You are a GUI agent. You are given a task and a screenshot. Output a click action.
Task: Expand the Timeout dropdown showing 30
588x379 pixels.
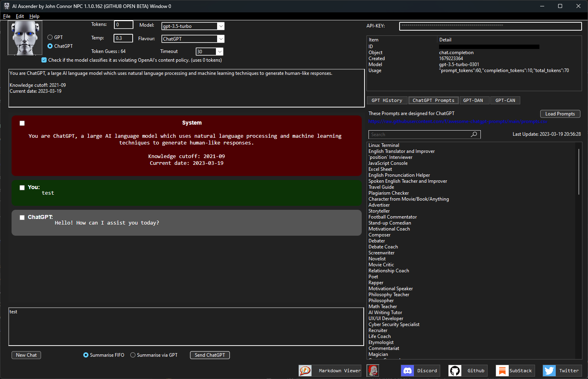tap(219, 51)
